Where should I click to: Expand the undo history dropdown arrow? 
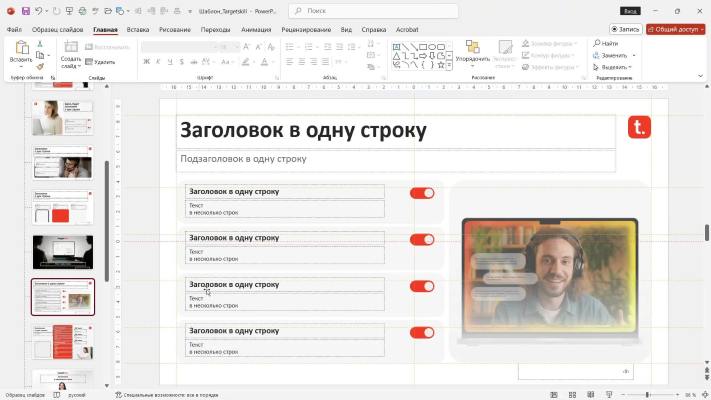47,11
